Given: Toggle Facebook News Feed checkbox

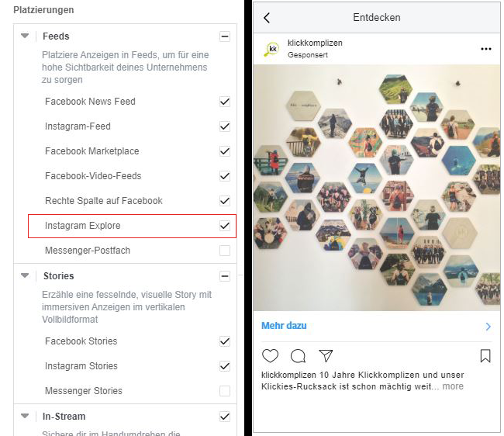Looking at the screenshot, I should [x=225, y=102].
